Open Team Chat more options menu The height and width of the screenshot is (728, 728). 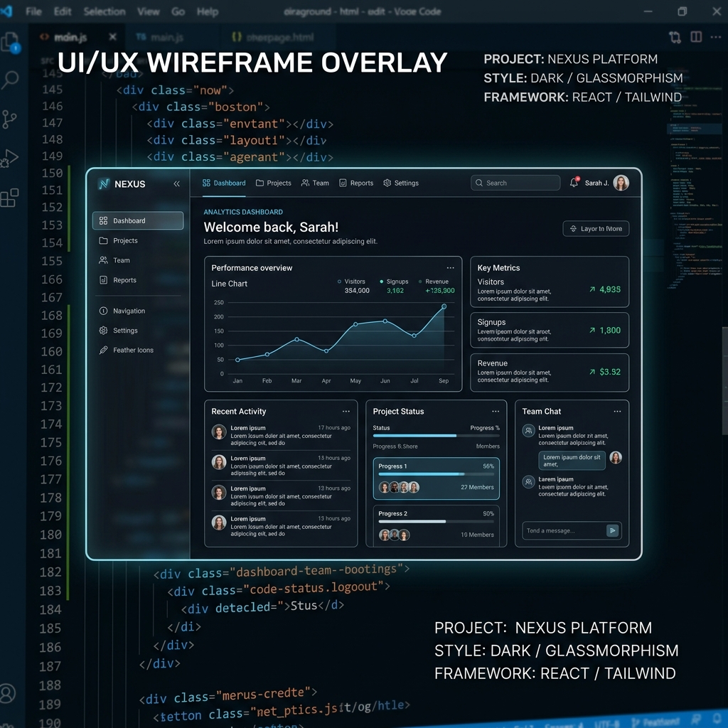pyautogui.click(x=617, y=412)
